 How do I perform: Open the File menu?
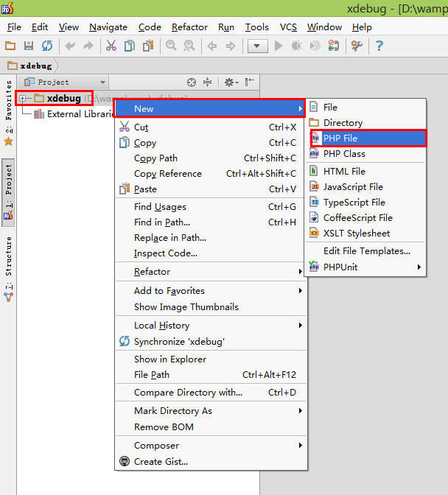[x=14, y=27]
